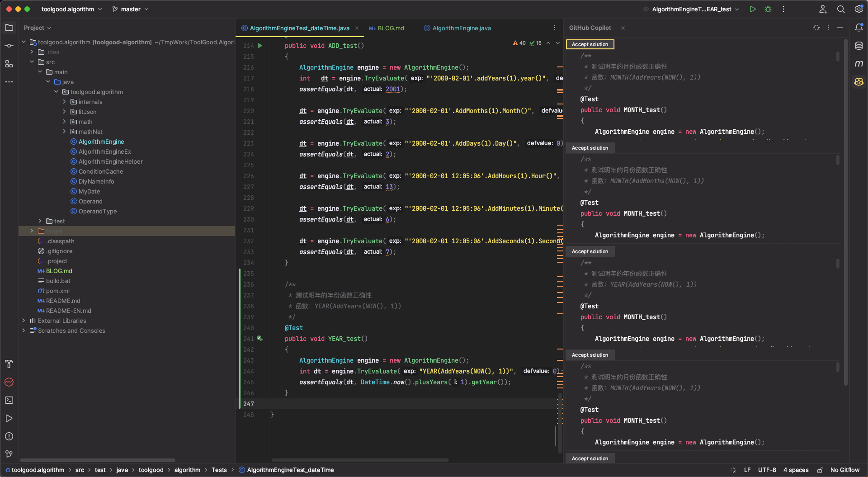
Task: Open the Terminal tool window icon
Action: coord(9,401)
